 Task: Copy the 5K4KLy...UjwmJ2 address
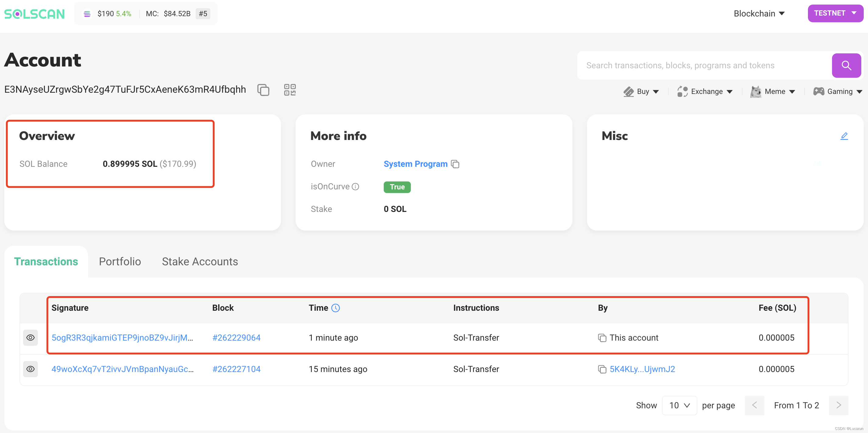(x=602, y=369)
